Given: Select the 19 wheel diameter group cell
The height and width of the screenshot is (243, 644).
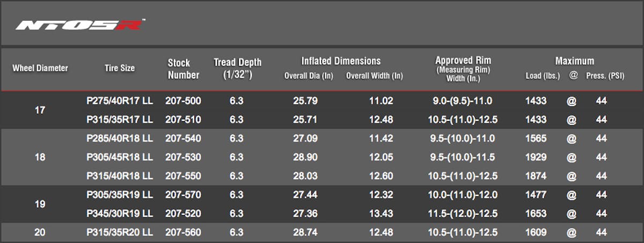Looking at the screenshot, I should (x=40, y=204).
